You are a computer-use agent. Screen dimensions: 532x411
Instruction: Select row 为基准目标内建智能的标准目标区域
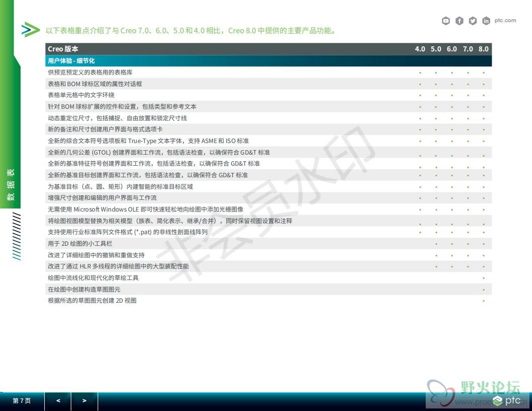269,186
